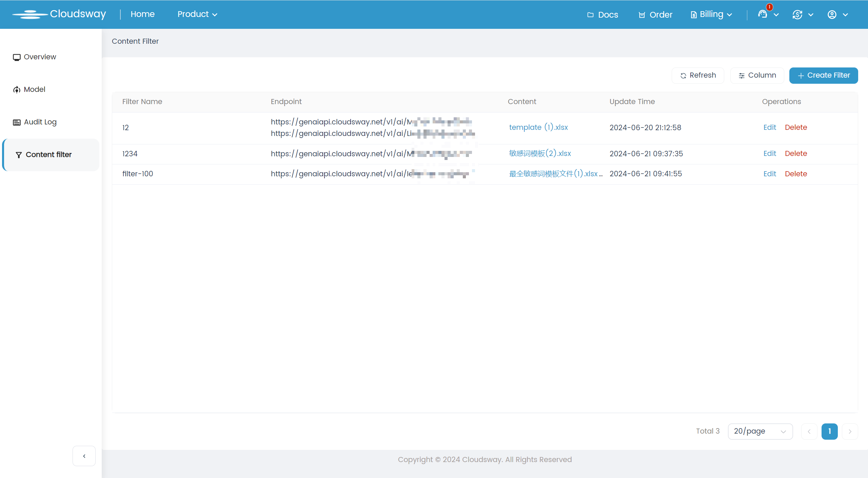Screen dimensions: 868x478
Task: Open the 20/page size selector
Action: tap(760, 431)
